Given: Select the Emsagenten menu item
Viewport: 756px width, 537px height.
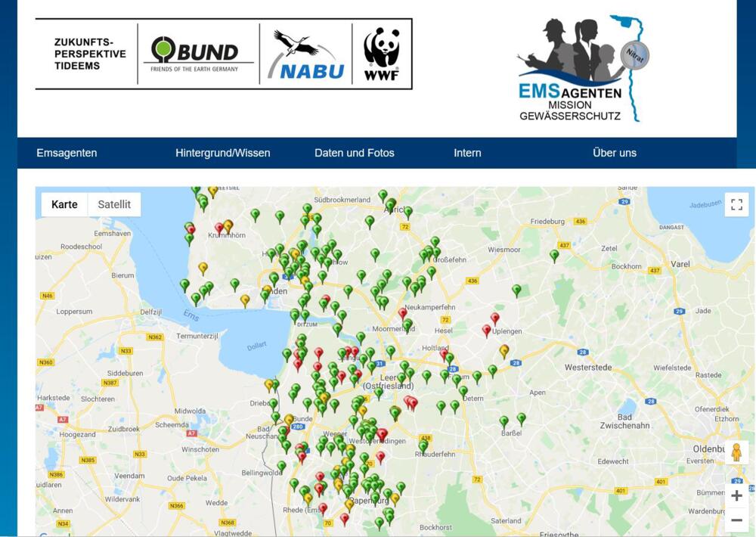Looking at the screenshot, I should point(67,153).
